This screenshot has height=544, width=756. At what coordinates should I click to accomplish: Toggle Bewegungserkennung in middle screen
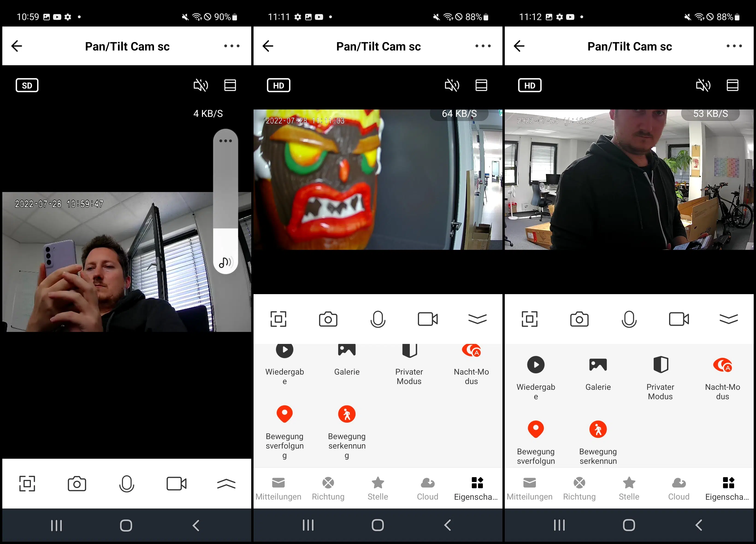pos(347,433)
